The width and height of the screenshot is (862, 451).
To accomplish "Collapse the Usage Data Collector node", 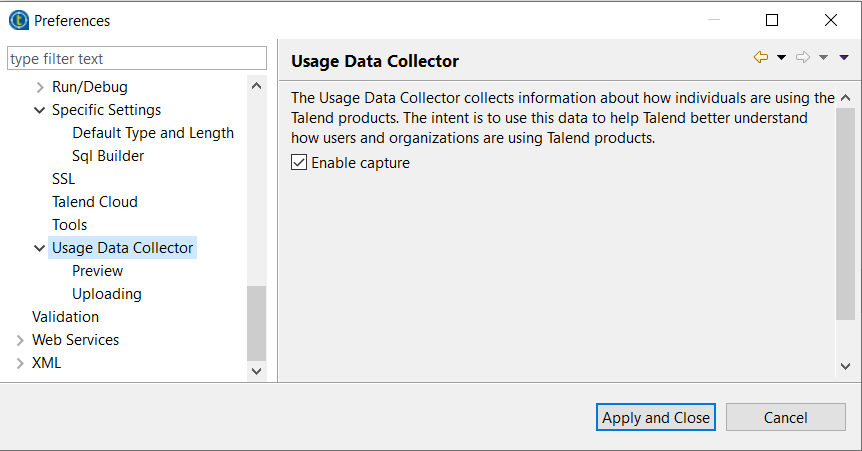I will (x=40, y=248).
